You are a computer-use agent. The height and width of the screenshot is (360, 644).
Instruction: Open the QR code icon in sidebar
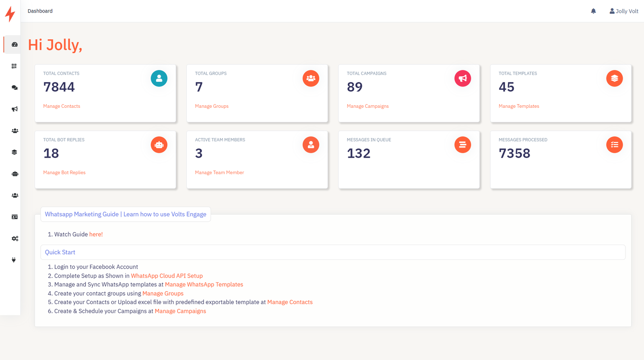click(14, 66)
